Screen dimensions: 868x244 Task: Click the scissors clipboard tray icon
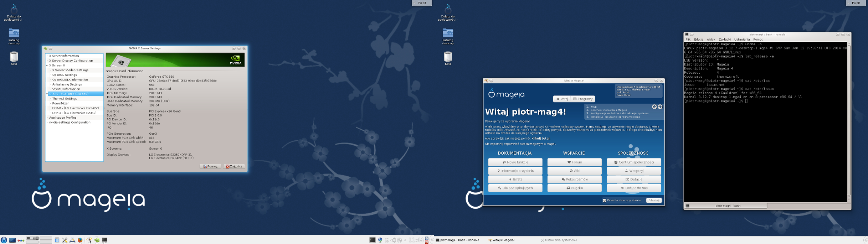coord(387,240)
